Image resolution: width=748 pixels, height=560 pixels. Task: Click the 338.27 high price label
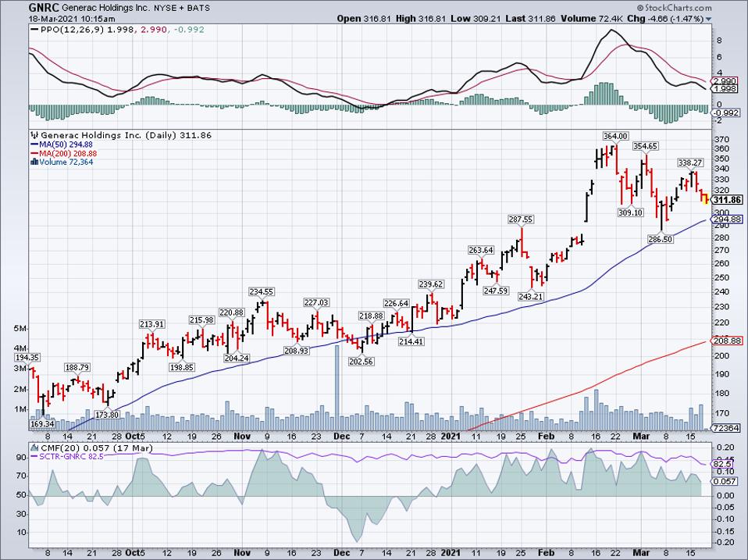691,162
